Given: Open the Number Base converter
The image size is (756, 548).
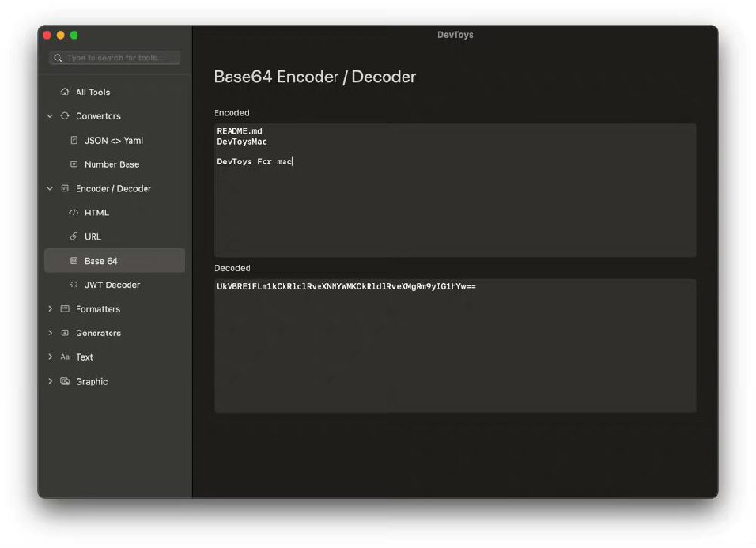Looking at the screenshot, I should (112, 164).
